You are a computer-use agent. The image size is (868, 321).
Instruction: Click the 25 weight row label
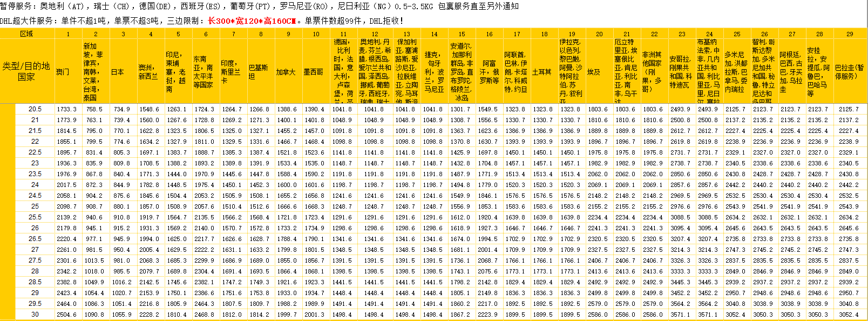(35, 206)
